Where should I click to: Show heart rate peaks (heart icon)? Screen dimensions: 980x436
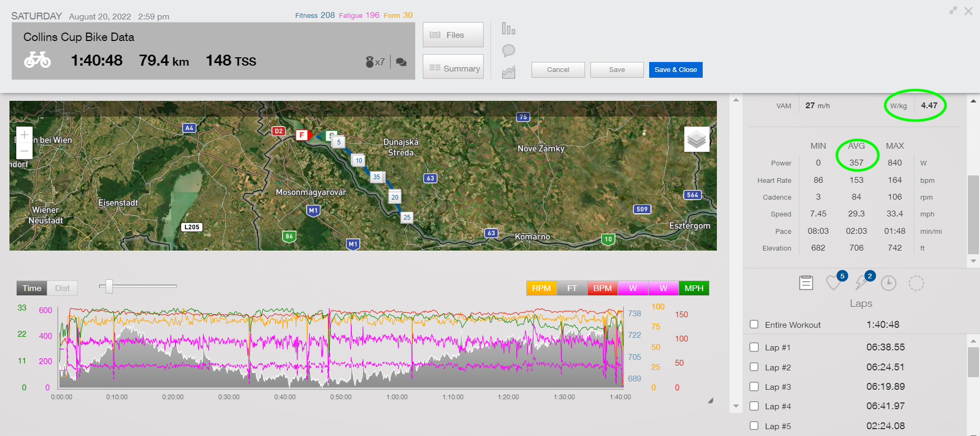coord(833,283)
